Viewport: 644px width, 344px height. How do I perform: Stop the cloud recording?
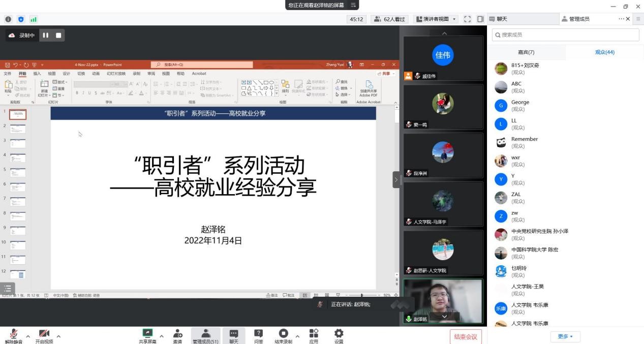click(58, 35)
